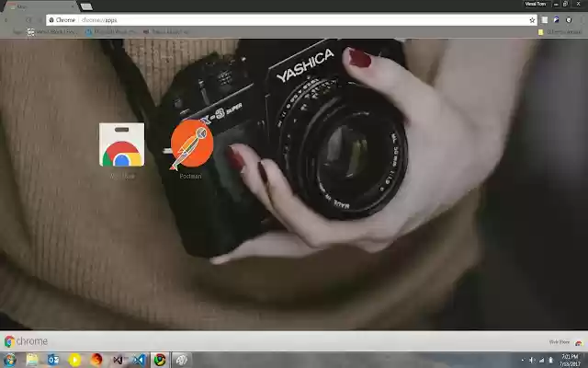588x368 pixels.
Task: Click the Vimal Tom profile button
Action: coord(536,4)
